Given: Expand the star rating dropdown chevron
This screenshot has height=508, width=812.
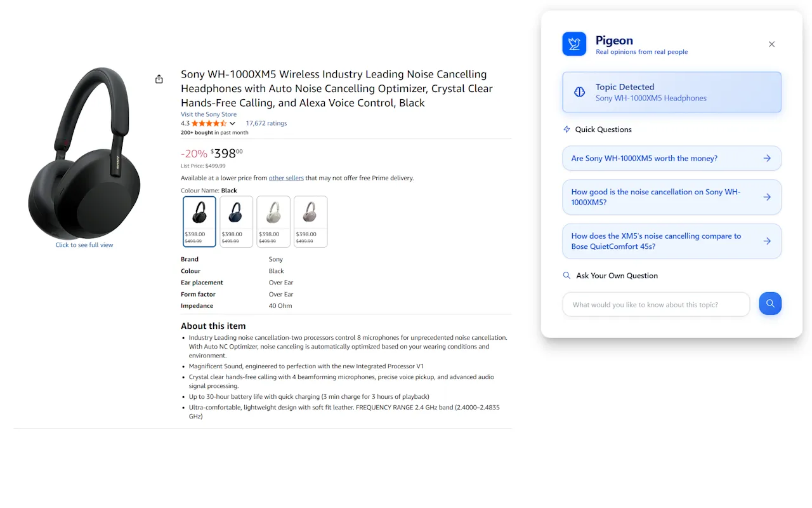Looking at the screenshot, I should (x=233, y=124).
